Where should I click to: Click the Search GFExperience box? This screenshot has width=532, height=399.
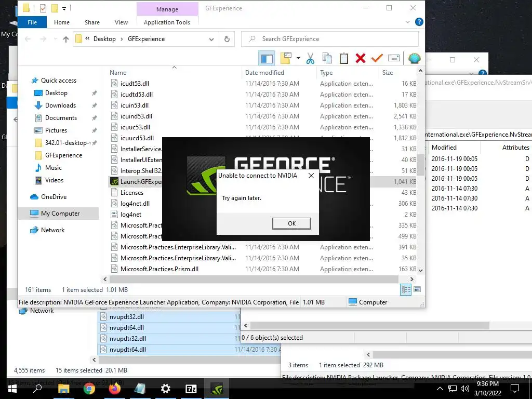(x=330, y=39)
